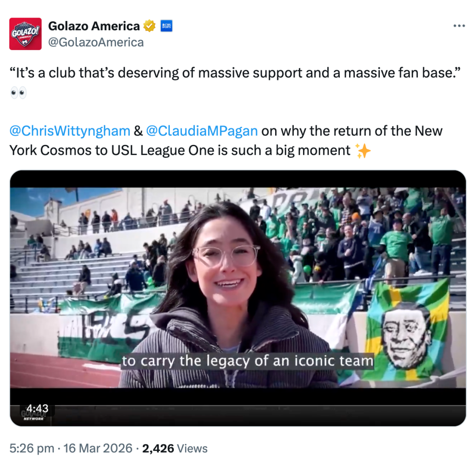This screenshot has width=476, height=469.
Task: Open the @ChrisWittyngham mention
Action: pyautogui.click(x=70, y=131)
